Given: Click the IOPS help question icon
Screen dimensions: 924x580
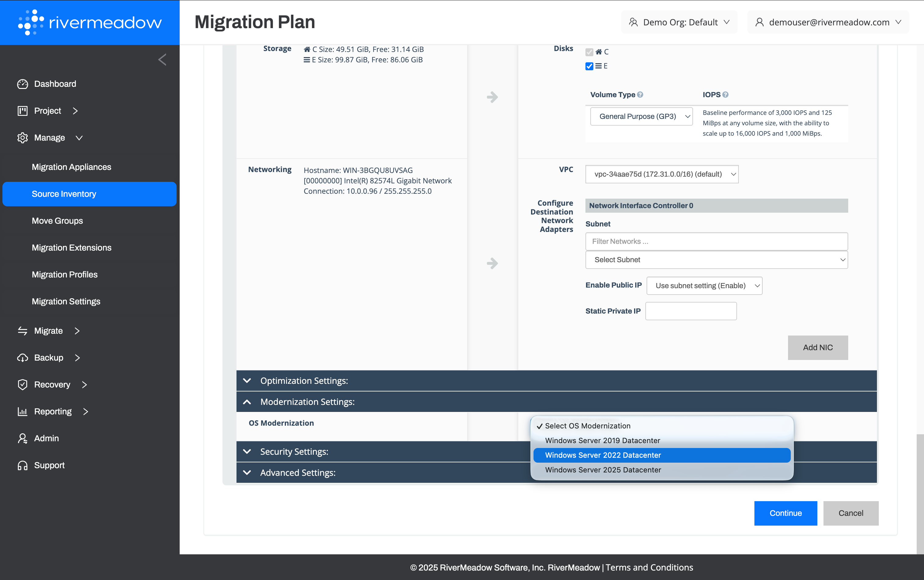Looking at the screenshot, I should pos(725,95).
